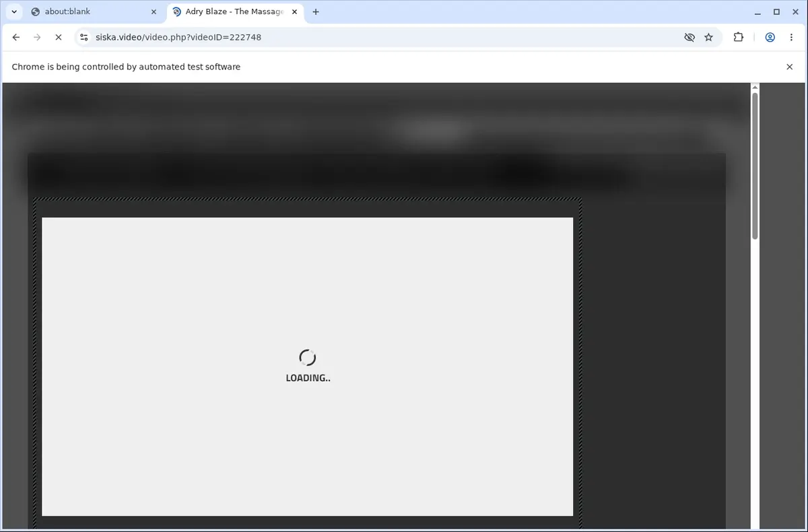Toggle the tracking protection eye icon

coord(689,38)
